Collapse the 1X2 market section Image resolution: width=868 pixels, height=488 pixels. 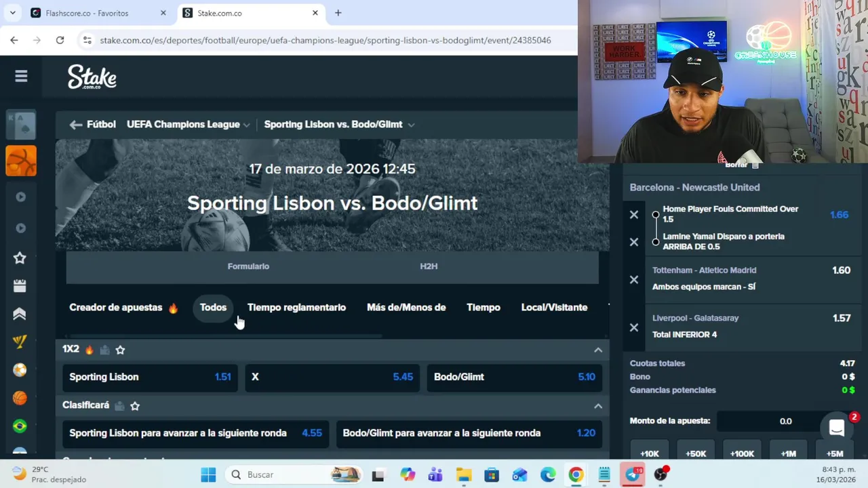598,350
